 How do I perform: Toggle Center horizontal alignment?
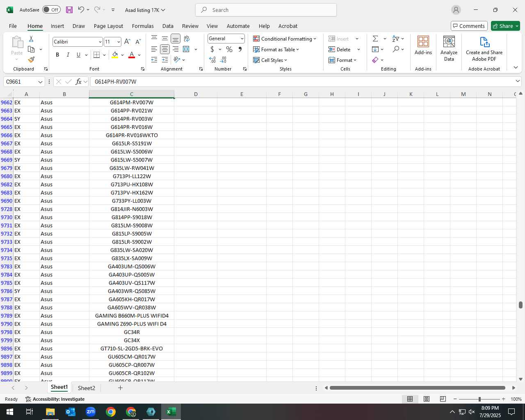click(x=165, y=49)
